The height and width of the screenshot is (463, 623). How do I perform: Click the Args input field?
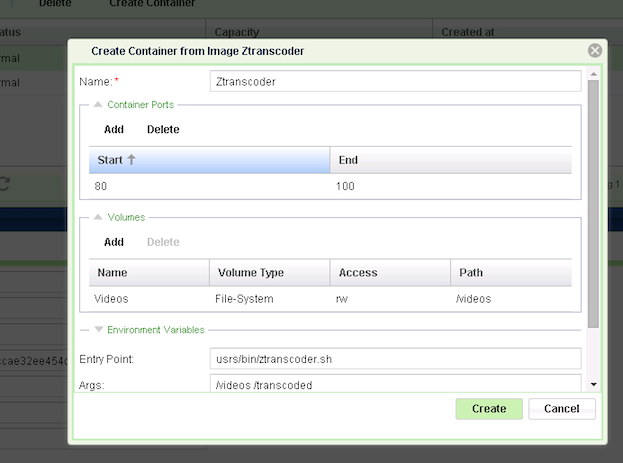point(395,384)
